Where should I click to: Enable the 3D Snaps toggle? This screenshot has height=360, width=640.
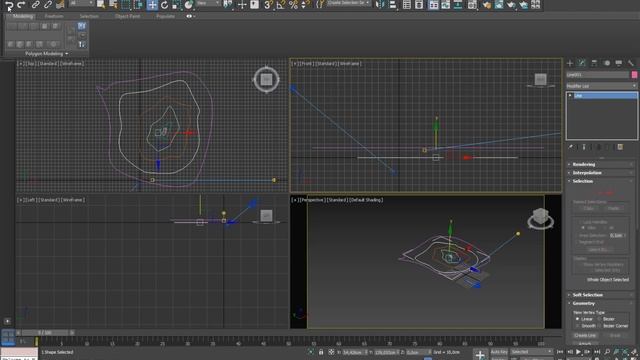(x=268, y=5)
